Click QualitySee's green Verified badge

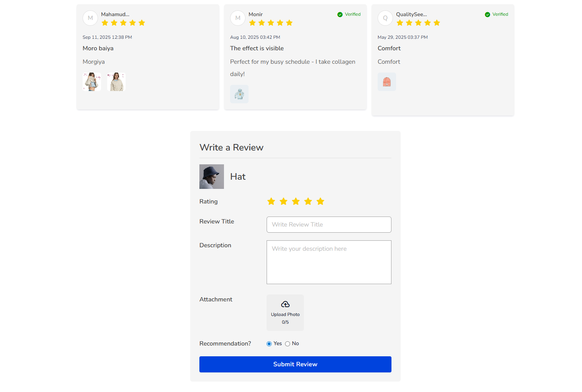pyautogui.click(x=496, y=15)
